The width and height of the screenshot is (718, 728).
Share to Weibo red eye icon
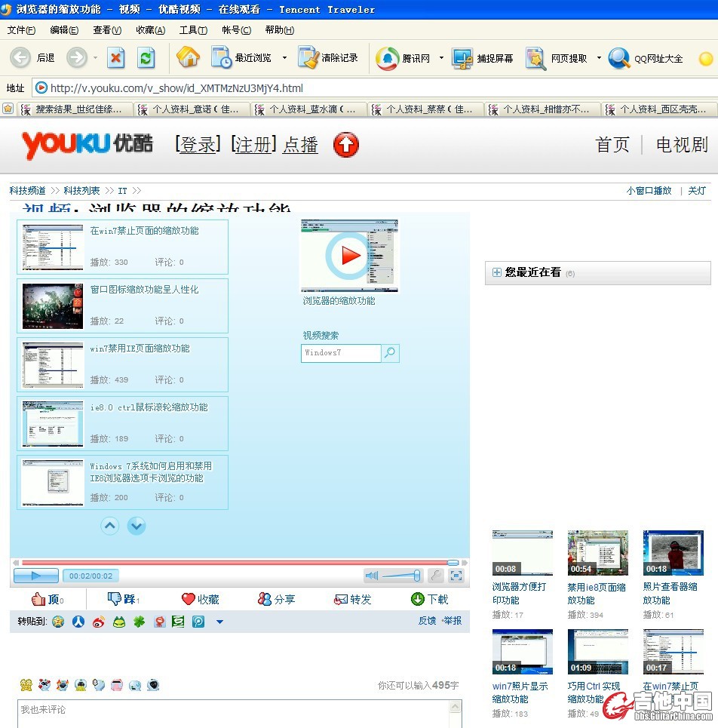pos(98,622)
